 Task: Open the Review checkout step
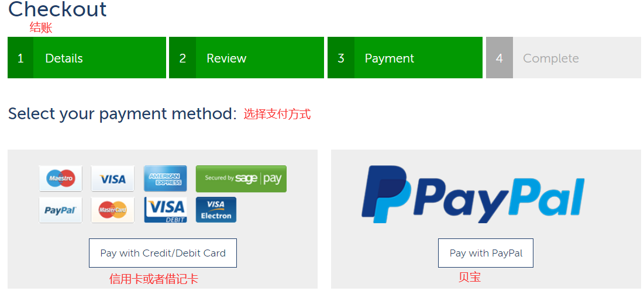(x=246, y=57)
